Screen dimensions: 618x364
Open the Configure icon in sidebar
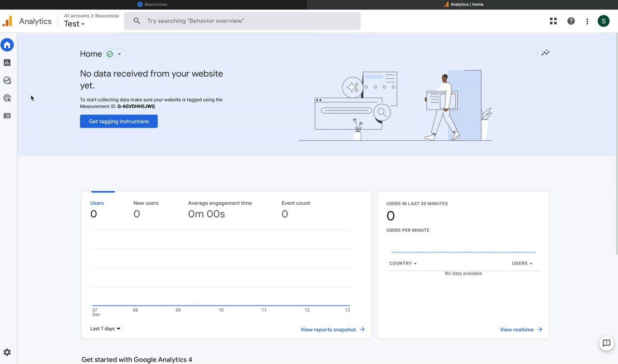coord(7,116)
